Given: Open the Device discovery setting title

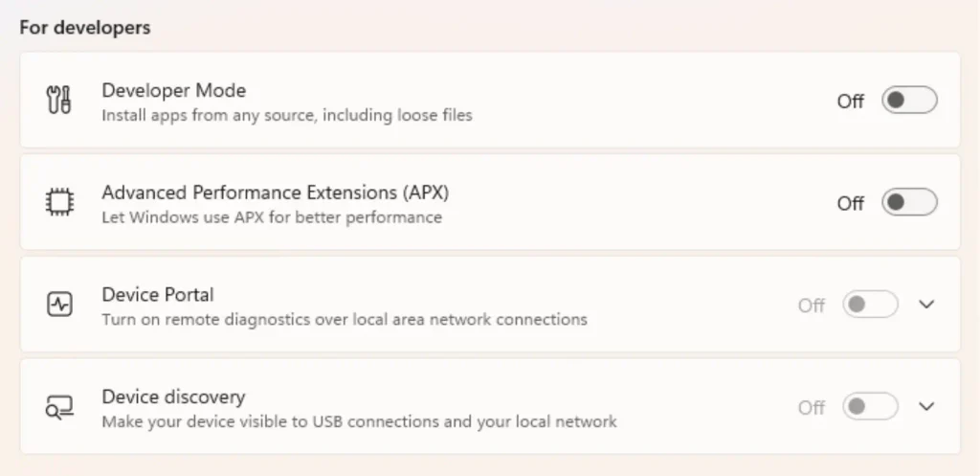Looking at the screenshot, I should pos(173,397).
